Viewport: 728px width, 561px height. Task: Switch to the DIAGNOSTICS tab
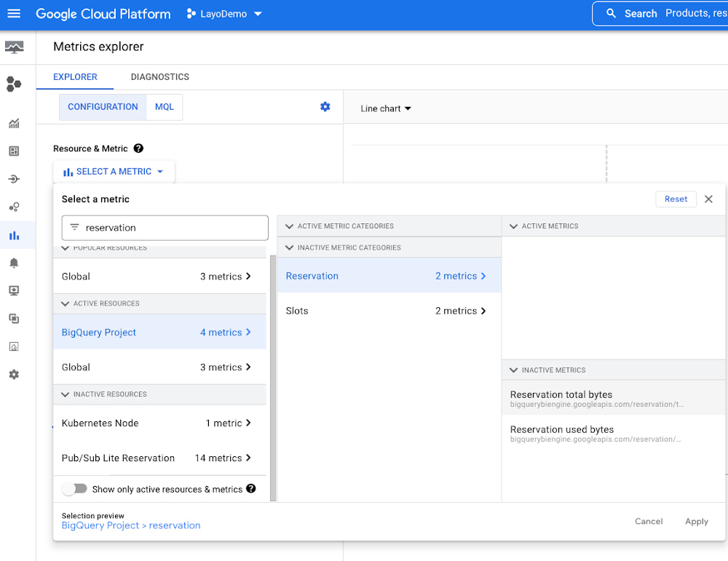160,77
